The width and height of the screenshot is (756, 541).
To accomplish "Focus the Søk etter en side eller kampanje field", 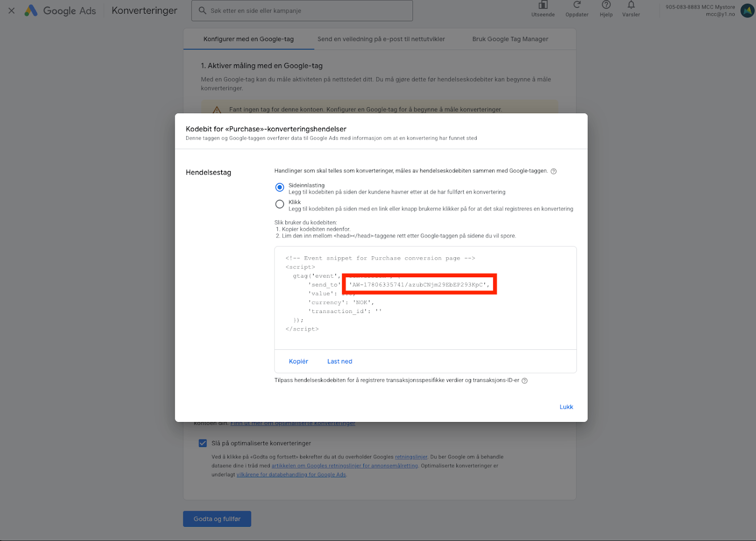I will click(302, 10).
